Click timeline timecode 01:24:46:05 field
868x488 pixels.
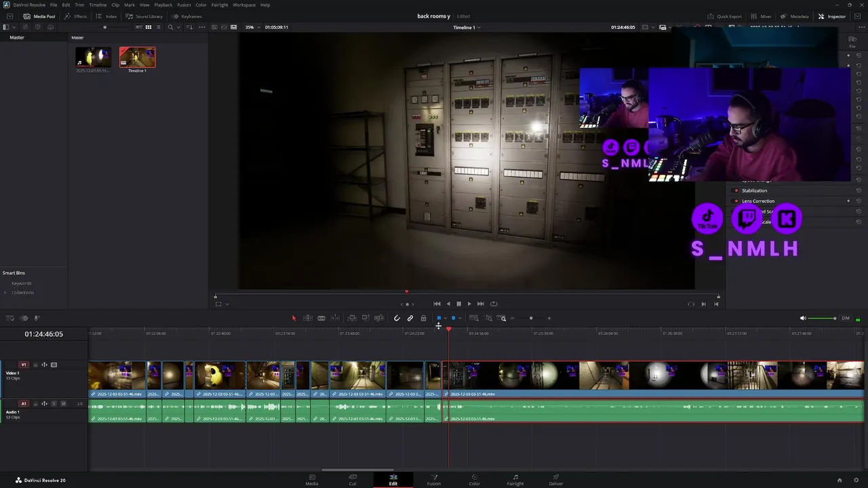point(44,334)
